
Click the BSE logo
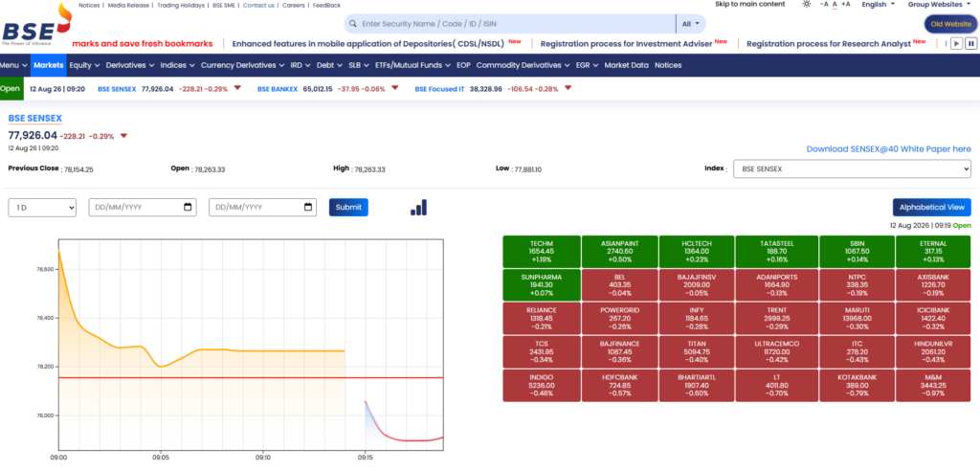pyautogui.click(x=36, y=25)
